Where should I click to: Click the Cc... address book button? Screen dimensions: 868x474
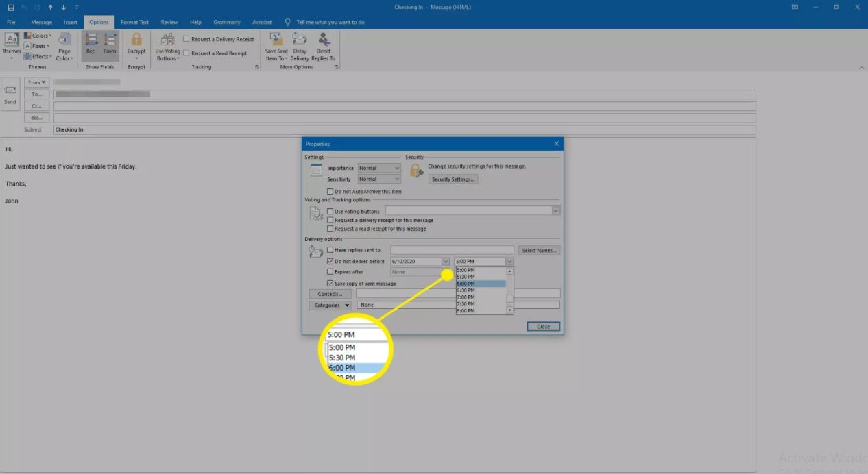[x=37, y=106]
